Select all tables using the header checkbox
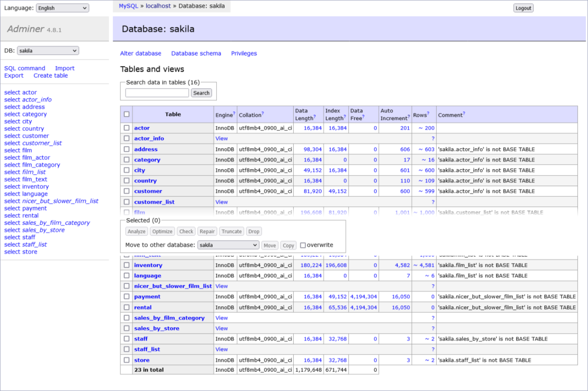Screen dimensions: 588x391 (x=126, y=114)
